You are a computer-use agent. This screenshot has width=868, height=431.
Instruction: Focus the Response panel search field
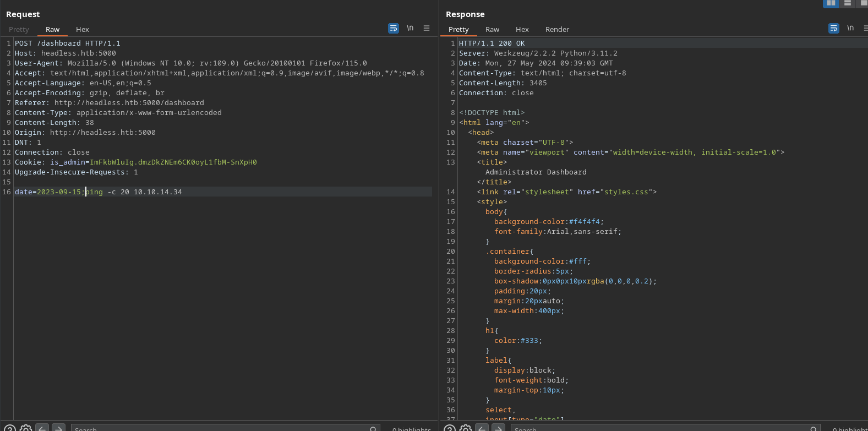pyautogui.click(x=665, y=428)
